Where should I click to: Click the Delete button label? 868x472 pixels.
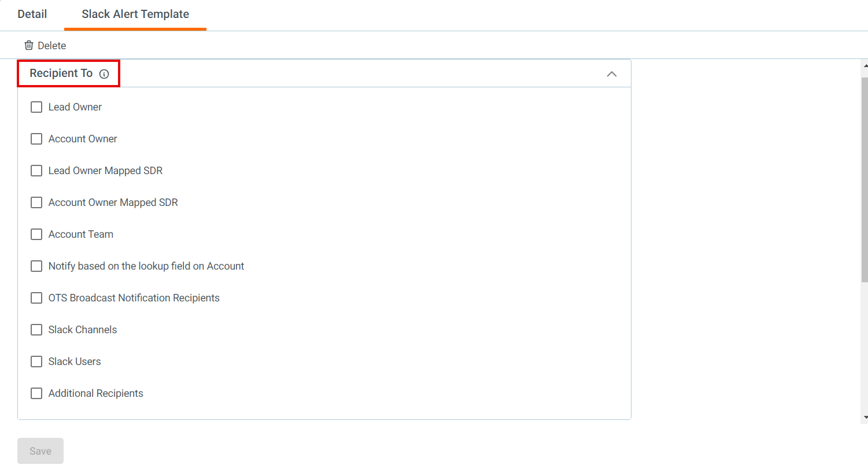click(52, 46)
